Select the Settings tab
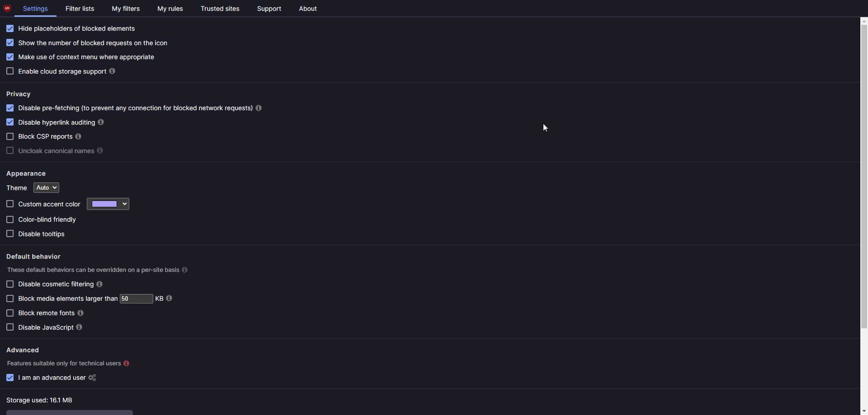Viewport: 868px width, 415px height. pyautogui.click(x=35, y=9)
